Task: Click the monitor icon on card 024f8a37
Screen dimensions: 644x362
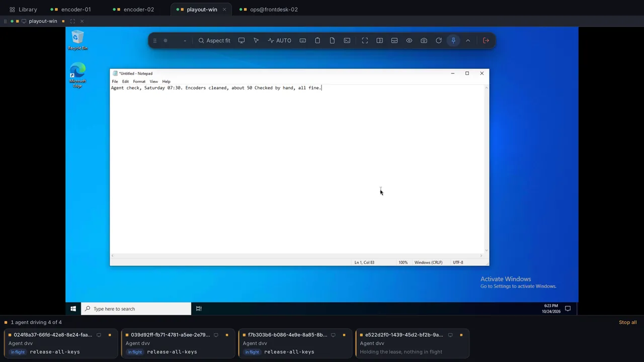Action: coord(99,335)
